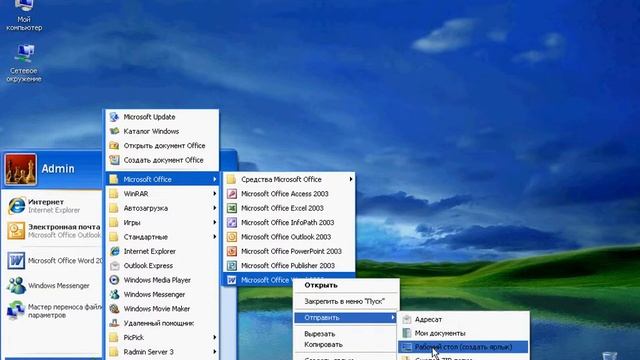Click highlighted Microsoft Office Word 2003 icon

point(231,280)
